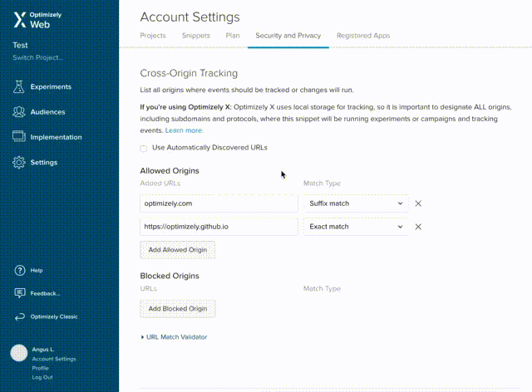Open the Suffix match dropdown
The height and width of the screenshot is (392, 532).
click(356, 203)
